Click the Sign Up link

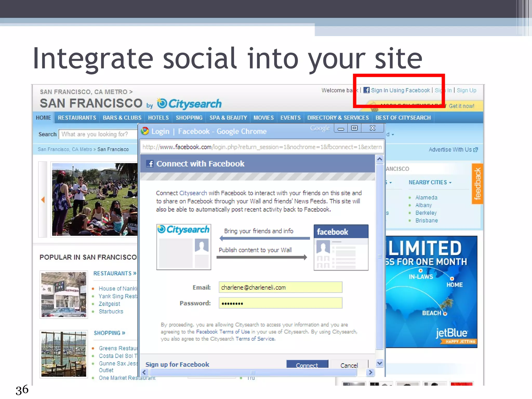pyautogui.click(x=467, y=90)
